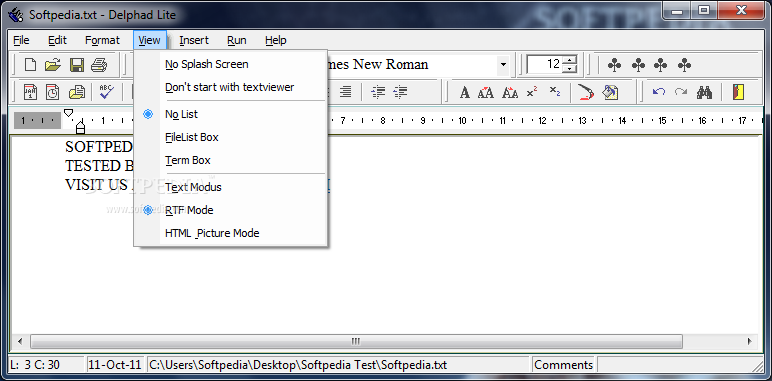Click the Comments status bar panel
Screen dimensions: 772x381
pos(563,365)
